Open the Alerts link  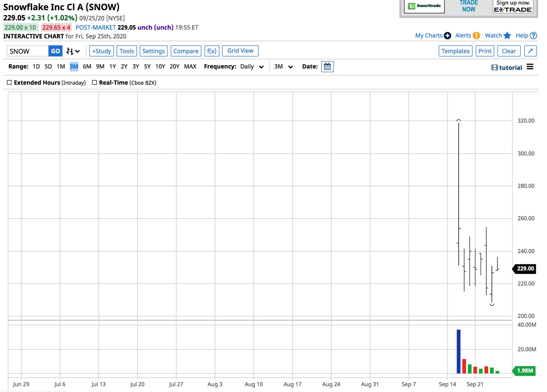coord(463,35)
